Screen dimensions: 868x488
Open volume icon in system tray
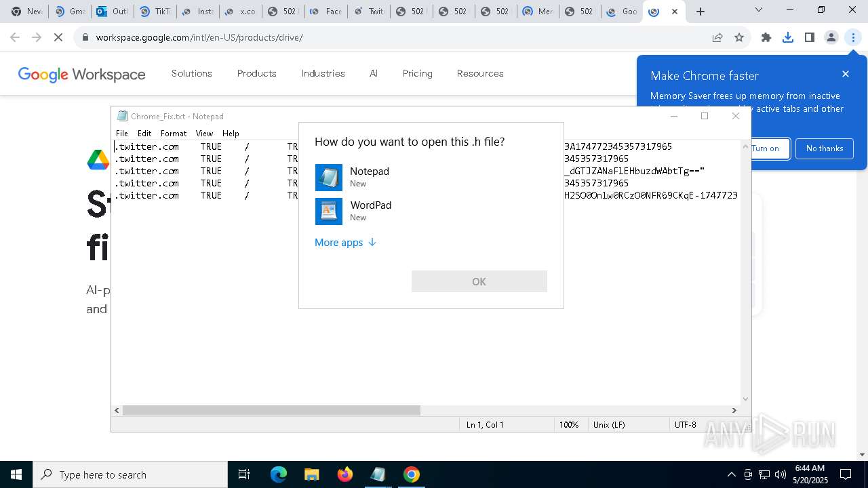pyautogui.click(x=781, y=474)
